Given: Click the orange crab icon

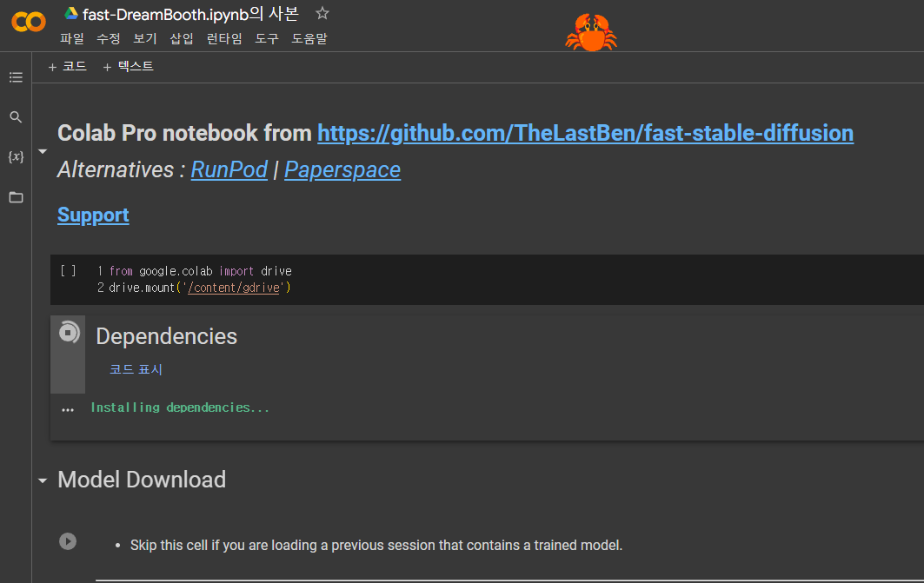Looking at the screenshot, I should [x=591, y=32].
